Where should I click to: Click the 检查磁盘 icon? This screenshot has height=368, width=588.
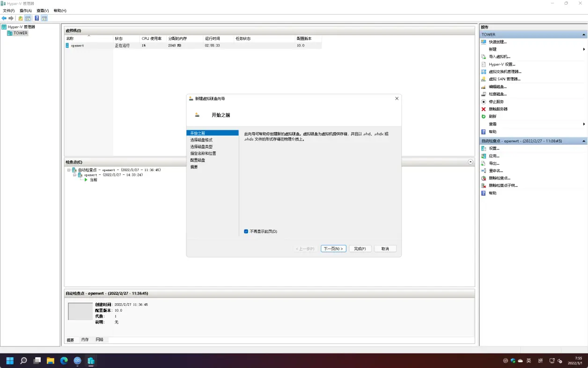[x=484, y=94]
